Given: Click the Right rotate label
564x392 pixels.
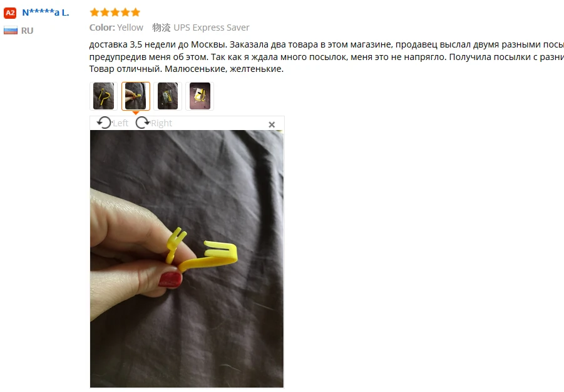Looking at the screenshot, I should 162,123.
